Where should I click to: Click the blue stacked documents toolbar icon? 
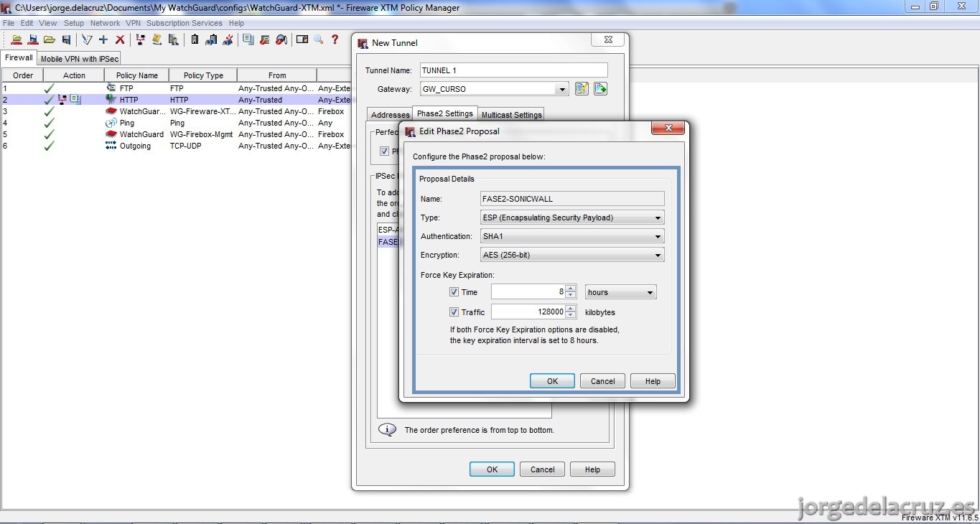click(248, 39)
